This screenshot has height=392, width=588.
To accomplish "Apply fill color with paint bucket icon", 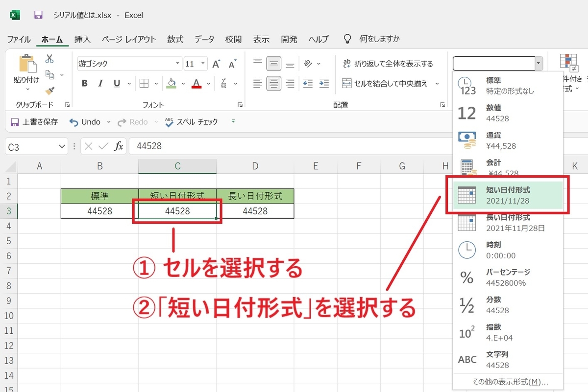I will point(171,83).
